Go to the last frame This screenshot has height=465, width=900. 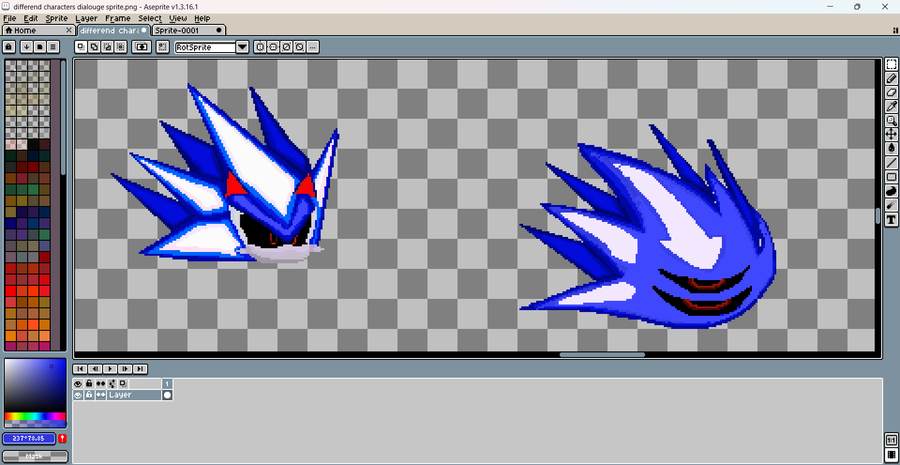(x=140, y=369)
